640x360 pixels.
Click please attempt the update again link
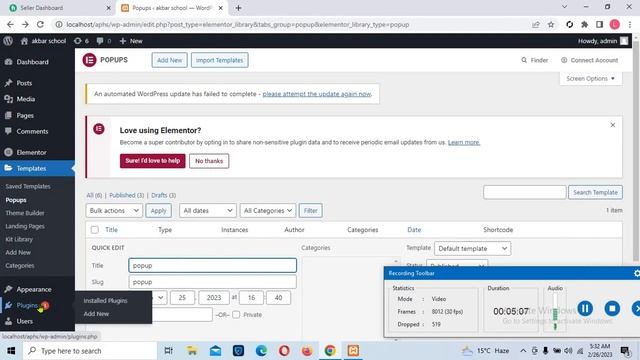[317, 94]
